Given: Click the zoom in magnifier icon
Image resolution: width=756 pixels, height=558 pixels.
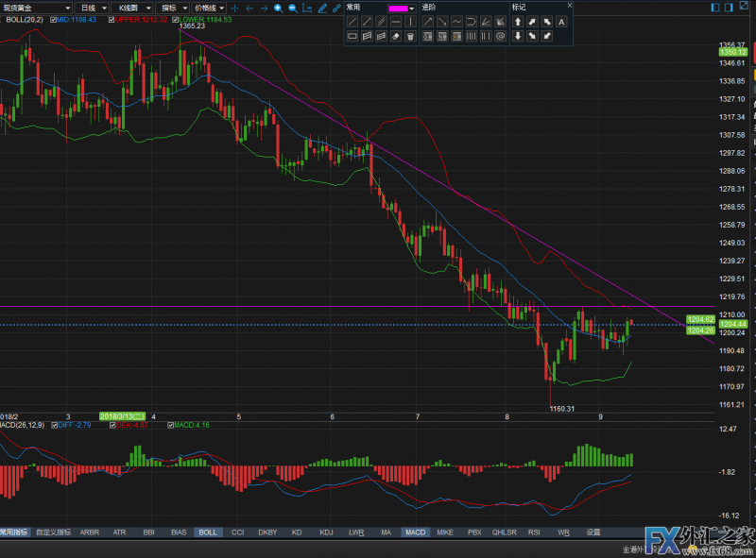Looking at the screenshot, I should [278, 8].
